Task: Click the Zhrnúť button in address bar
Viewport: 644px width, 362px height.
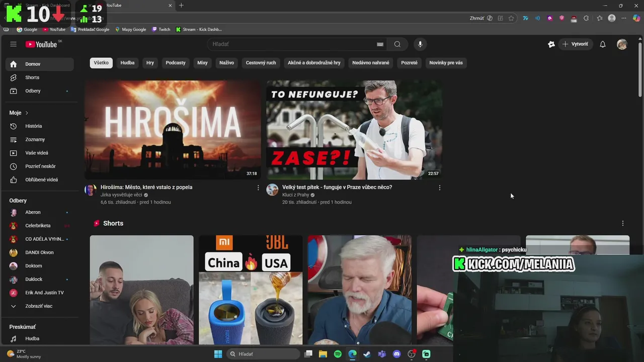Action: pos(477,18)
